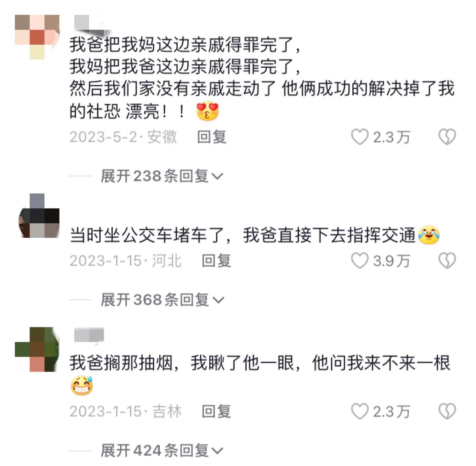Viewport: 476px width, 466px height.
Task: Reply to the Hebei 2023-1-15 comment
Action: pyautogui.click(x=216, y=261)
